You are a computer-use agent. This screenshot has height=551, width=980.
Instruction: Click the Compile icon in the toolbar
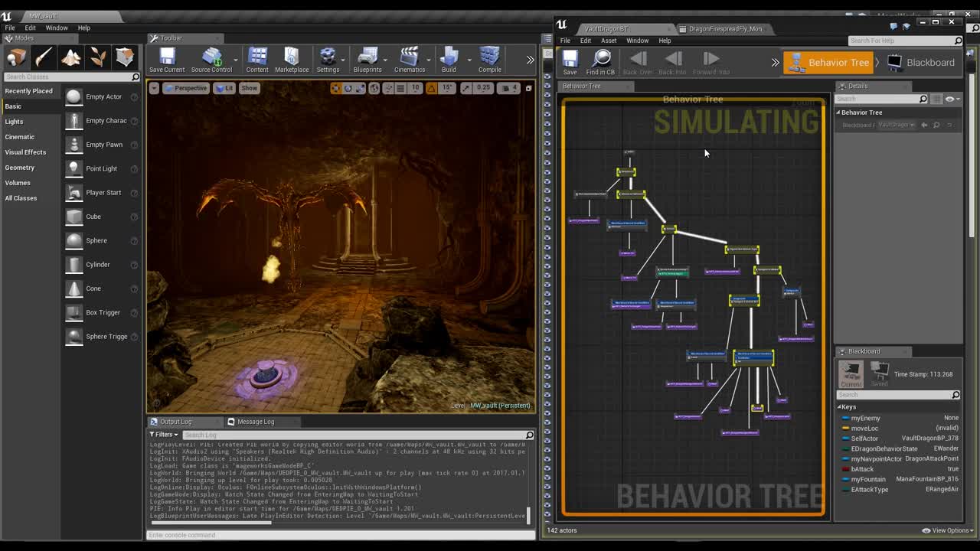click(x=489, y=57)
